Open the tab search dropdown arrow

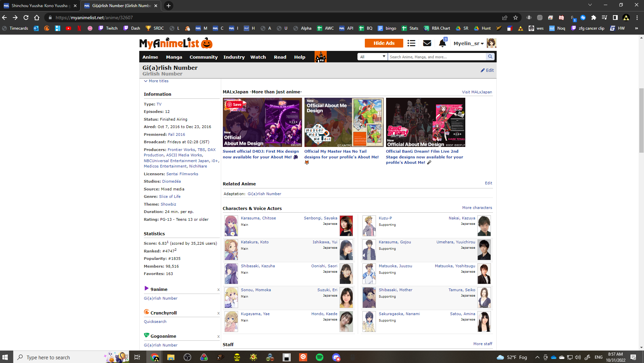590,5
